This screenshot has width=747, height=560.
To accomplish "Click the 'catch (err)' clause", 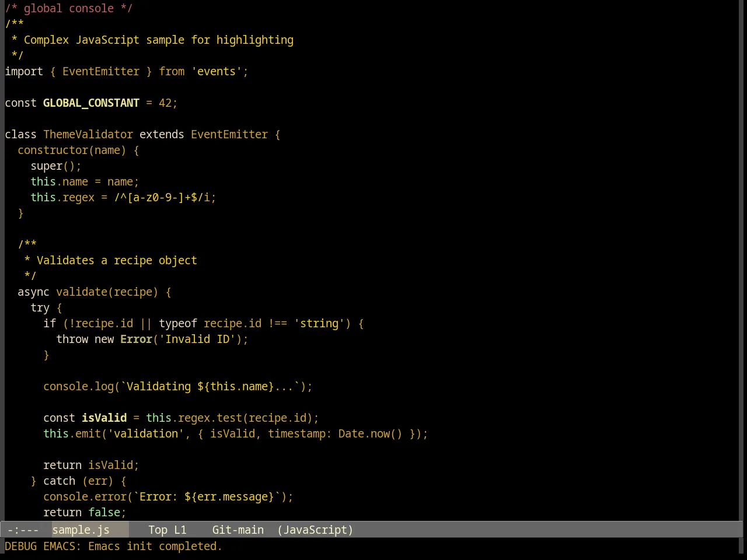I will pyautogui.click(x=78, y=481).
